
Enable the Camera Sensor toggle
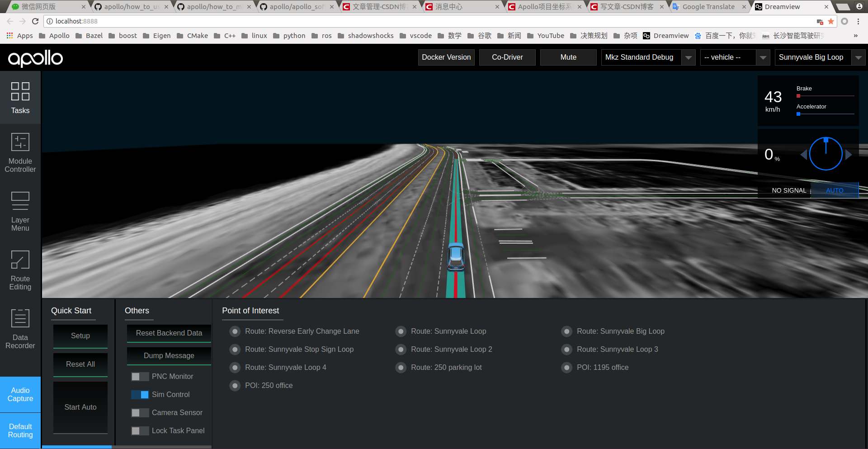pos(140,412)
